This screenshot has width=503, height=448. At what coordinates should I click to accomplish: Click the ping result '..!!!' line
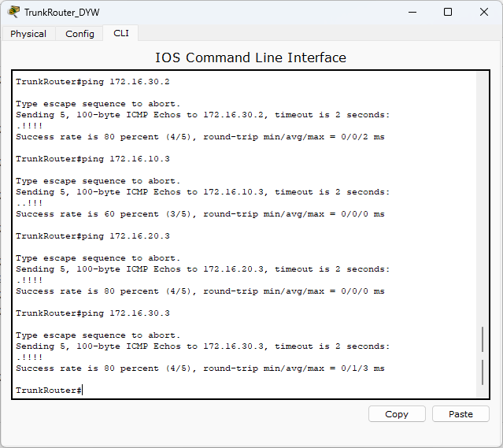pos(29,203)
